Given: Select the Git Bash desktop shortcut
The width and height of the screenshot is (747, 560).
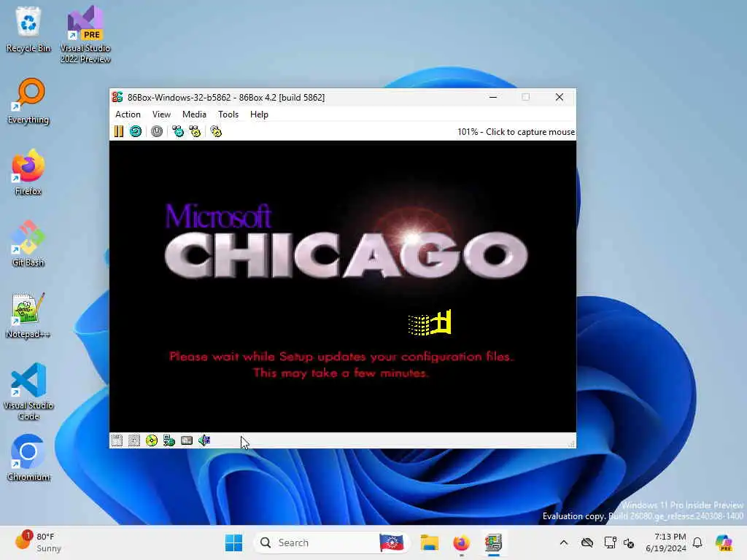Looking at the screenshot, I should click(28, 244).
